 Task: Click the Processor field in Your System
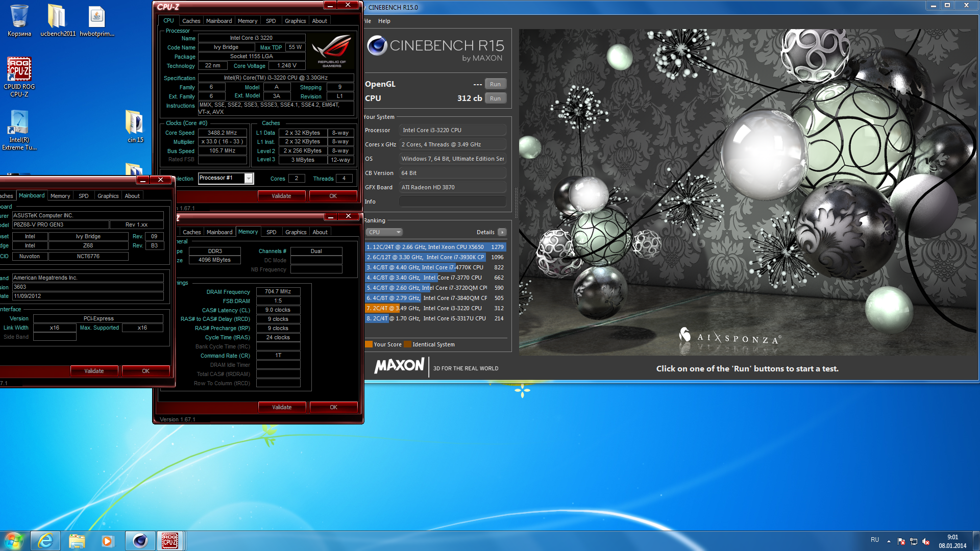452,130
